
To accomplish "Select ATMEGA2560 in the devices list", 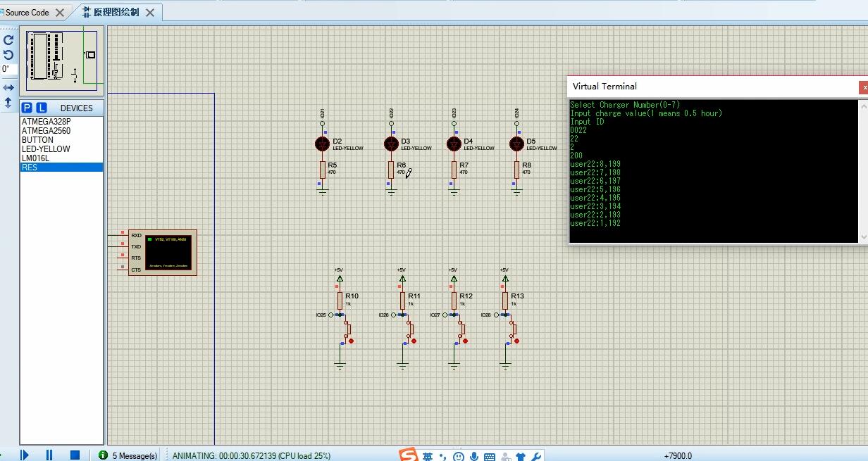I will point(62,130).
